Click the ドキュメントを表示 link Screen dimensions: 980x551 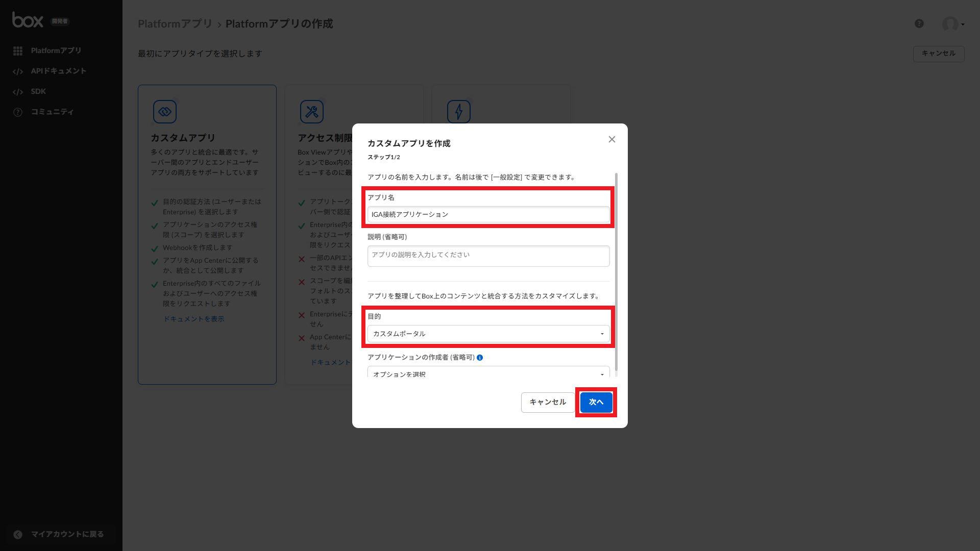(193, 319)
